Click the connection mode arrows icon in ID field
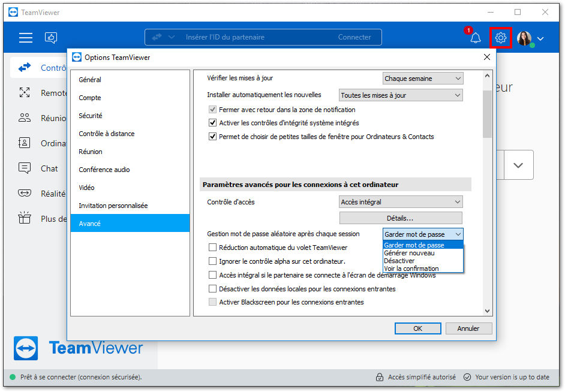Screen dimensions: 565x392 (x=157, y=37)
